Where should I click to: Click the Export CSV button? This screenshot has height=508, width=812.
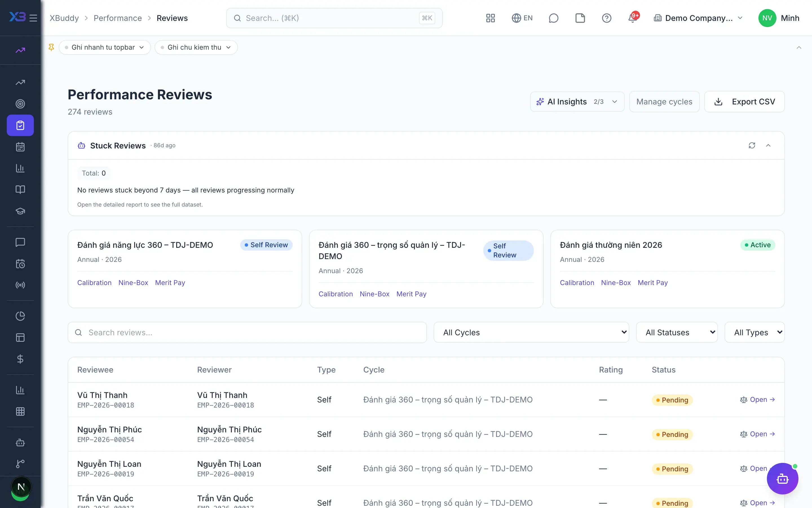(744, 102)
